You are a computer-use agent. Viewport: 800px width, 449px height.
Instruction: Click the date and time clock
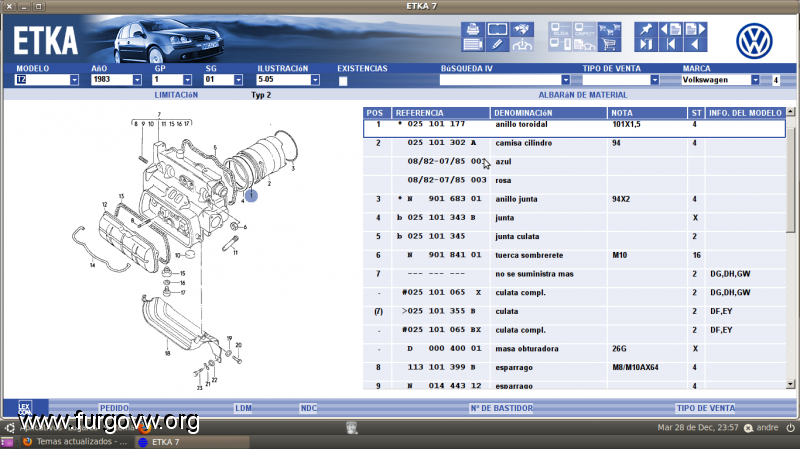pos(697,428)
